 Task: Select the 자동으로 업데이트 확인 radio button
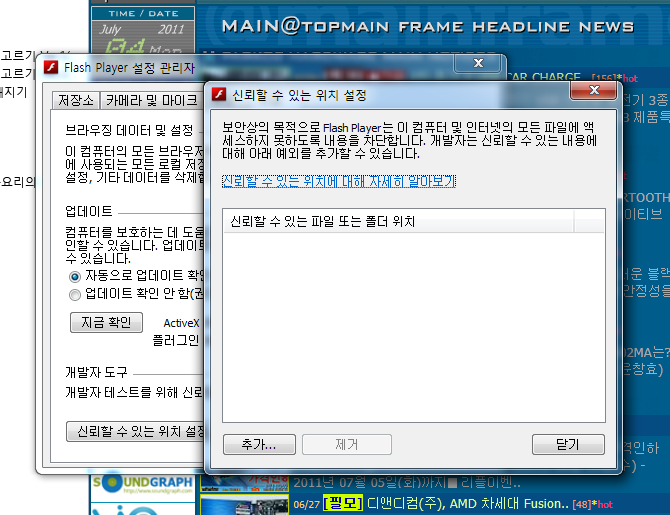tap(75, 277)
